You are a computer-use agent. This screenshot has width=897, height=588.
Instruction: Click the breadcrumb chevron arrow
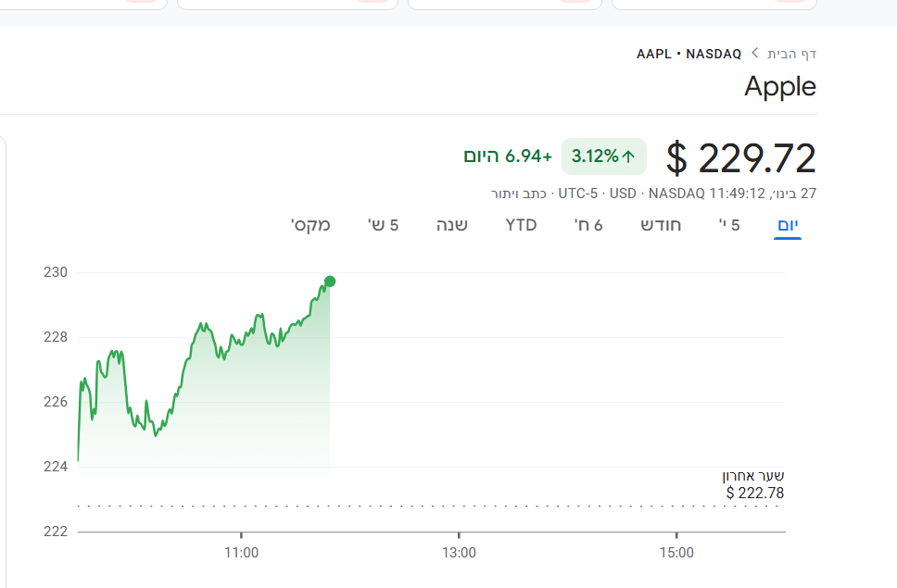(755, 54)
